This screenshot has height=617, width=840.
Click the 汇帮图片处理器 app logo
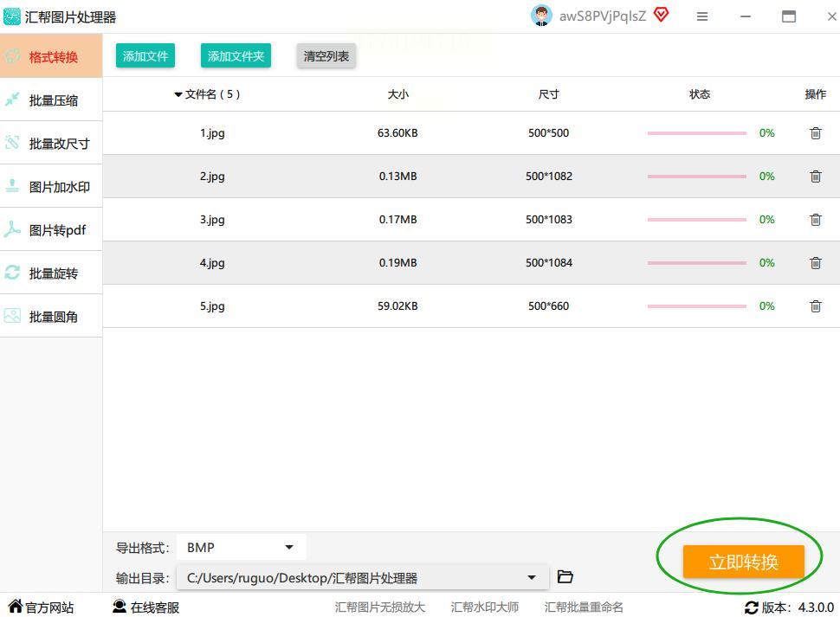(x=12, y=16)
